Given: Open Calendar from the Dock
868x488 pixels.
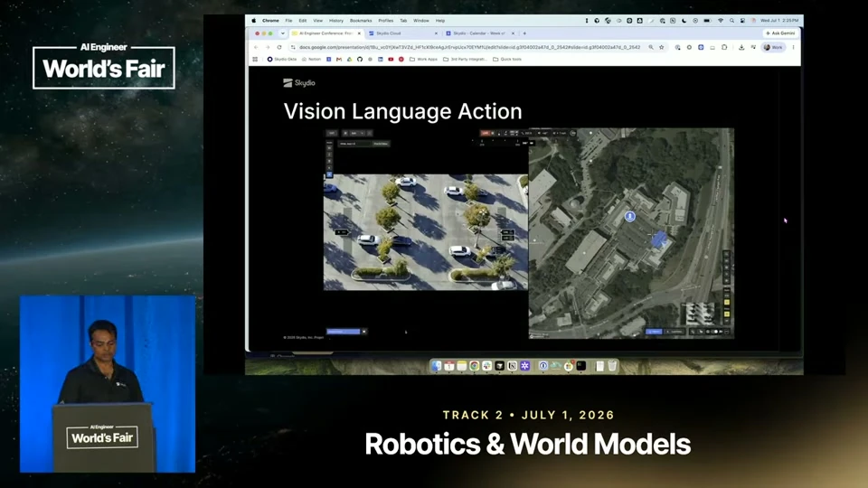Looking at the screenshot, I should (449, 366).
